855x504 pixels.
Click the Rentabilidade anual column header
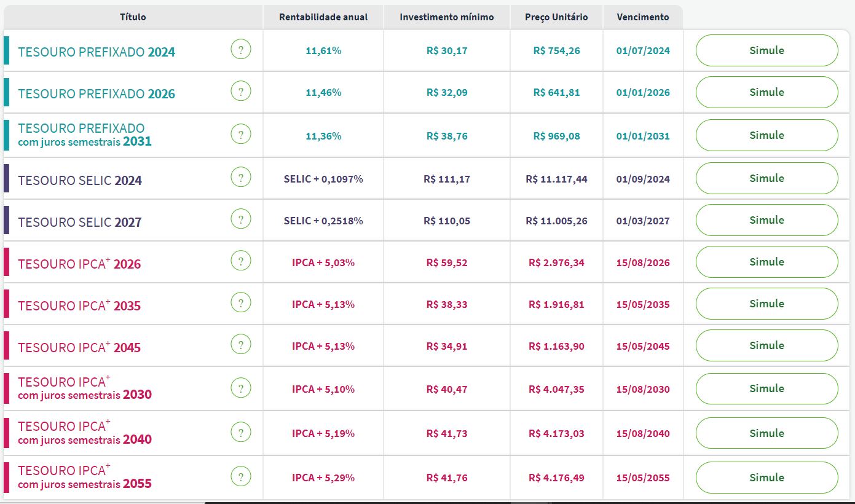tap(323, 17)
